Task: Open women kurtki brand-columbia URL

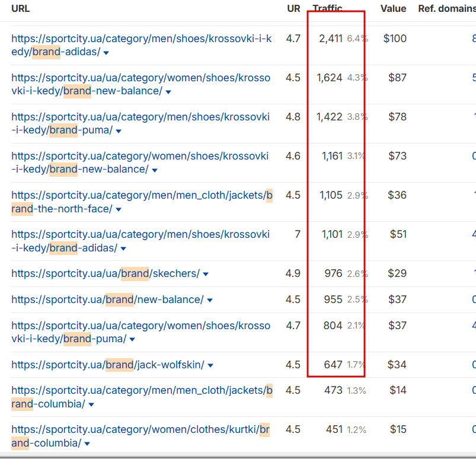Action: [x=140, y=436]
